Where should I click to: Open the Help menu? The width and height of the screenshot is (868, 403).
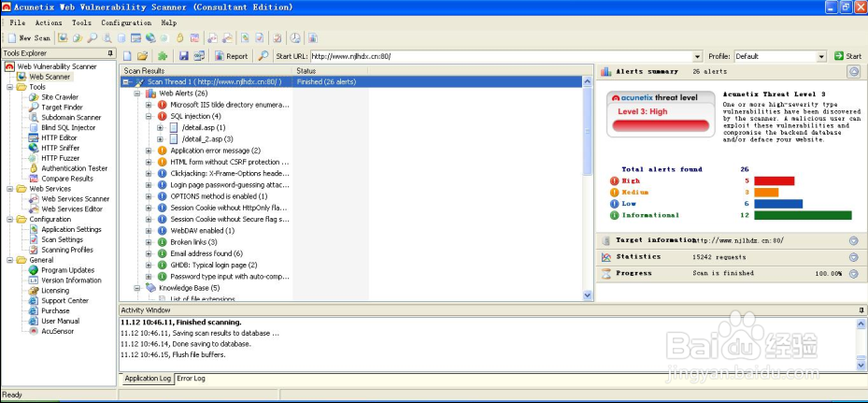(x=169, y=22)
